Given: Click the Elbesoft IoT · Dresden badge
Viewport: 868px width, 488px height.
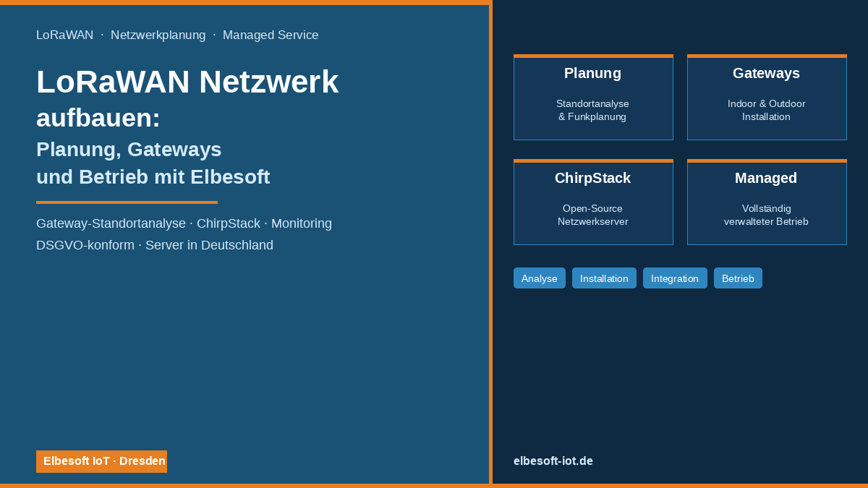Looking at the screenshot, I should pos(101,461).
